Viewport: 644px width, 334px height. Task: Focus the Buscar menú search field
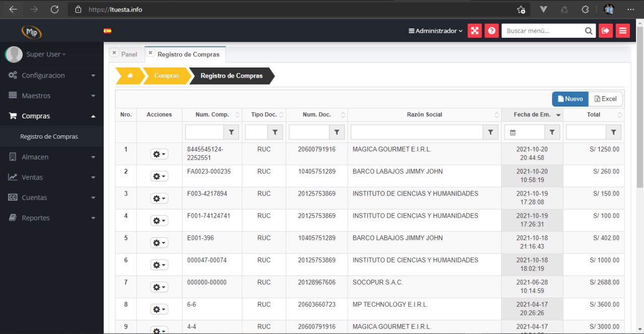pyautogui.click(x=543, y=31)
